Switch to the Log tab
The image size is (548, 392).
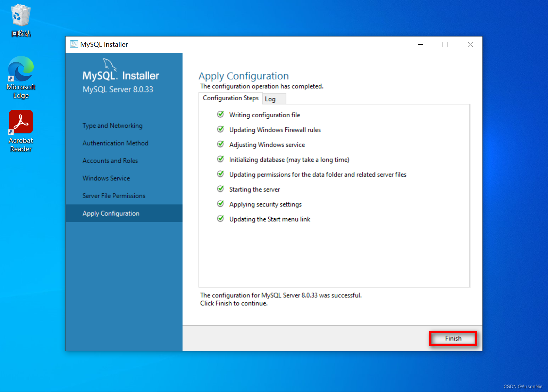(274, 99)
